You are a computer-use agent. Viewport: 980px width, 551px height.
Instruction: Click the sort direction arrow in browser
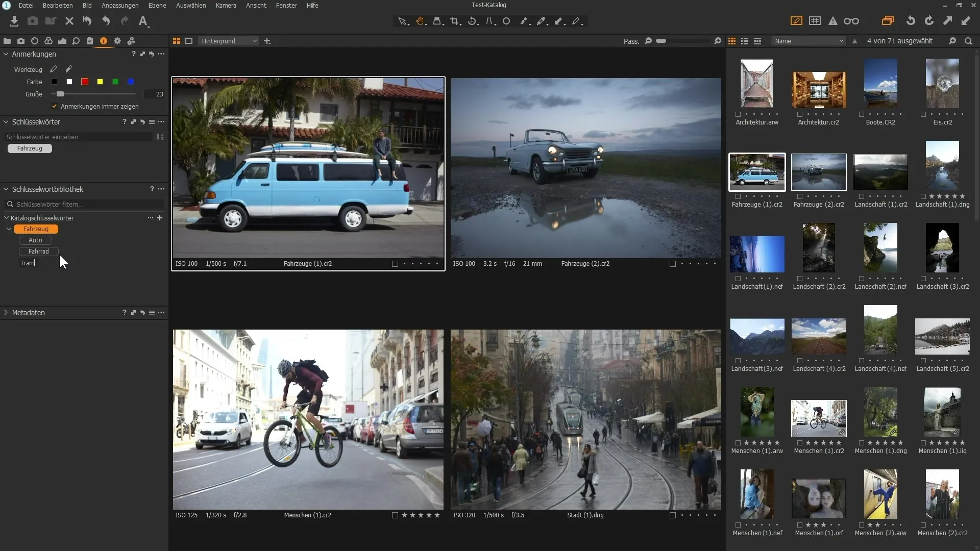click(855, 41)
